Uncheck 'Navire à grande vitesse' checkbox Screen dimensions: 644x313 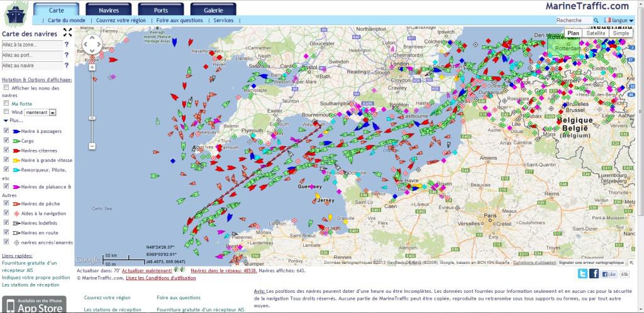pyautogui.click(x=6, y=160)
